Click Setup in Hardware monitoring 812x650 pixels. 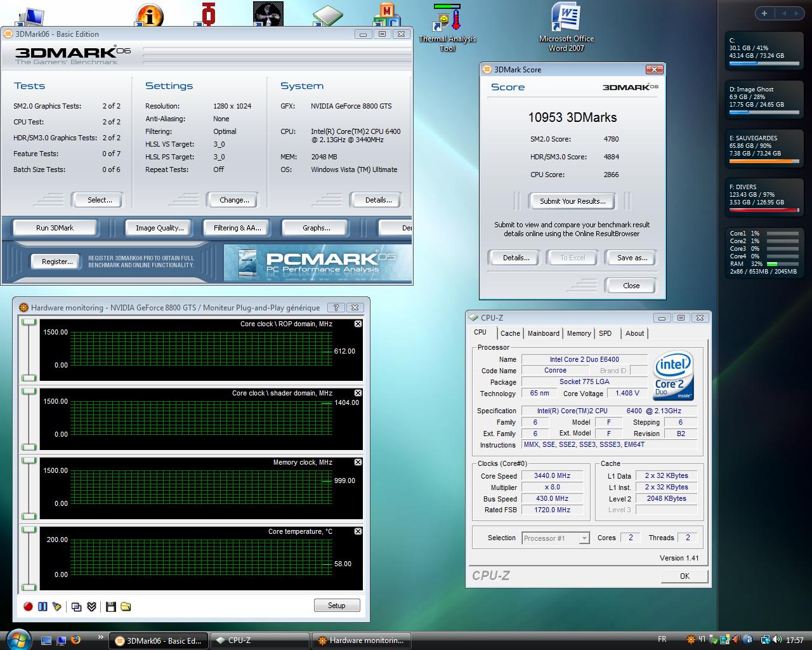click(x=336, y=606)
